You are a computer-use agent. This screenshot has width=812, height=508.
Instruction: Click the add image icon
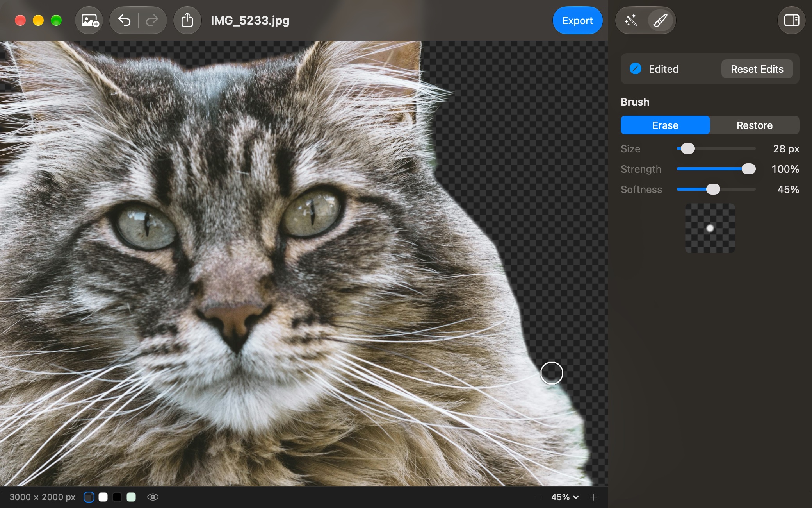point(89,20)
